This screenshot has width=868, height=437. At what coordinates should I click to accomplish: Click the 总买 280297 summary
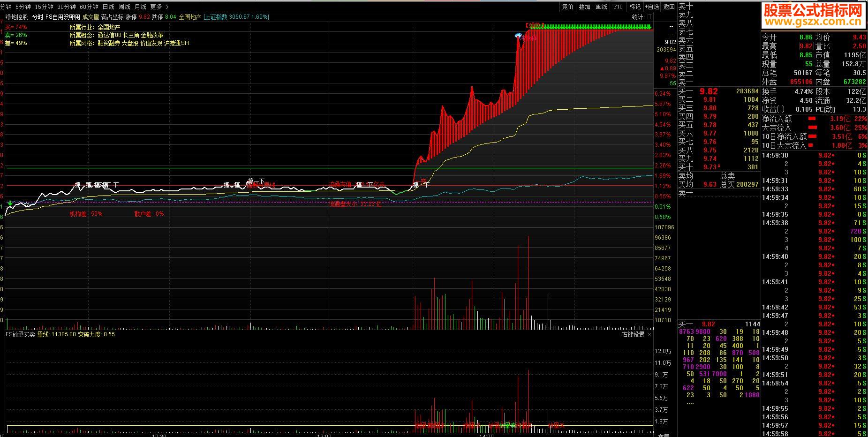(740, 184)
